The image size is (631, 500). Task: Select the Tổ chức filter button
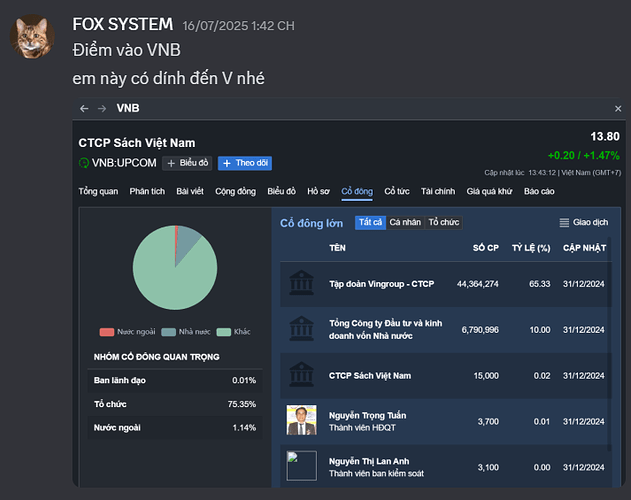pos(443,222)
